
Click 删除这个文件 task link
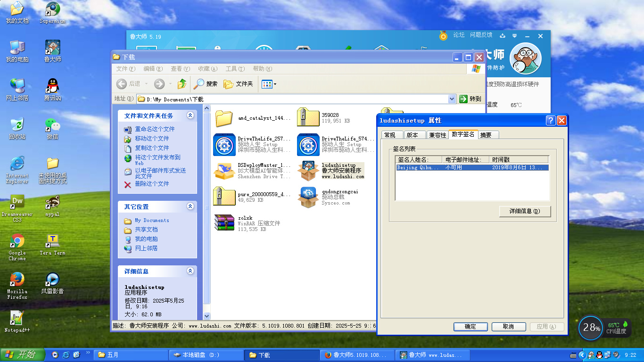pyautogui.click(x=152, y=184)
